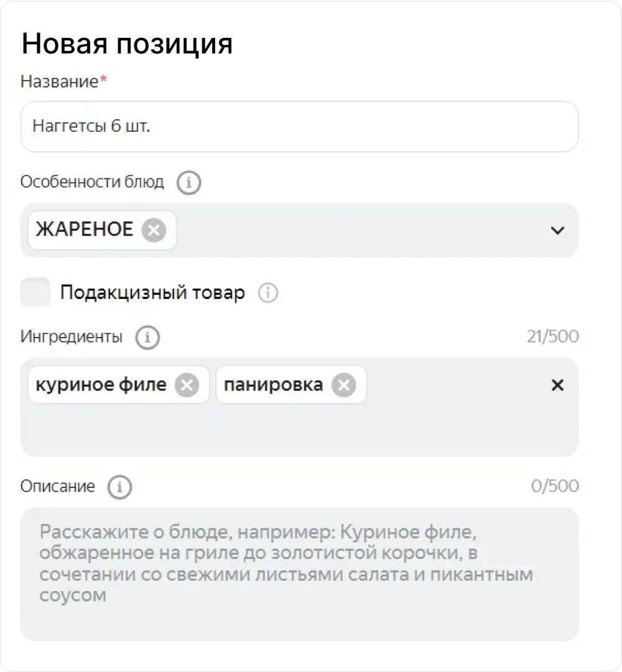The image size is (622, 672).
Task: Clear all ingredients with the black X
Action: [557, 385]
